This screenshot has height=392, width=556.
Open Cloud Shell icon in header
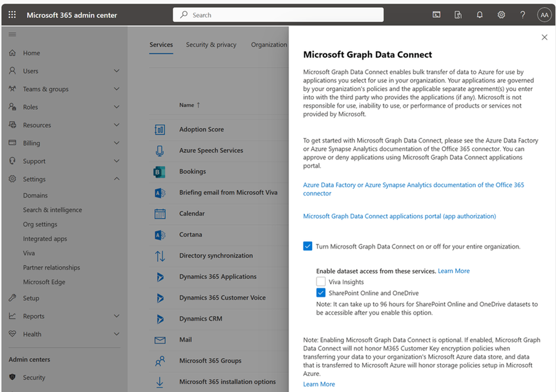pyautogui.click(x=436, y=14)
